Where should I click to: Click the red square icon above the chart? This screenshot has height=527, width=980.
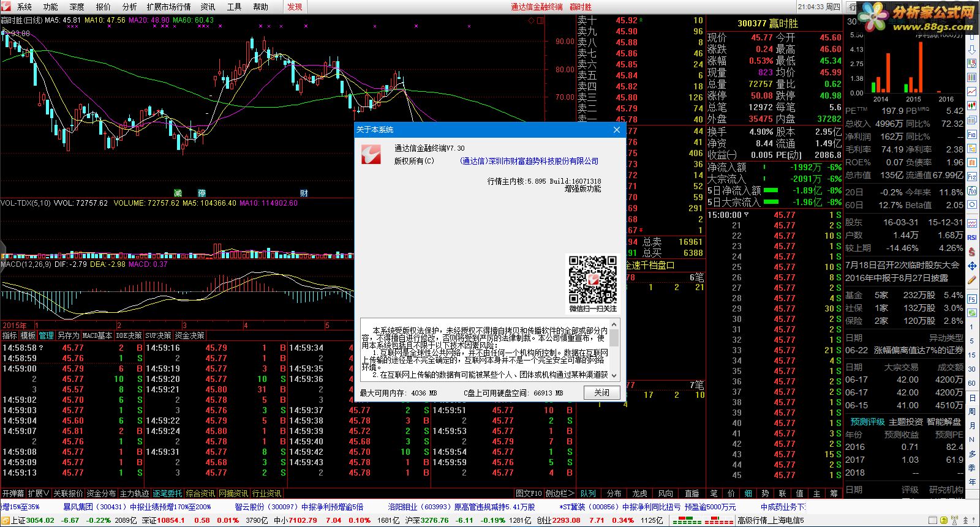540,20
